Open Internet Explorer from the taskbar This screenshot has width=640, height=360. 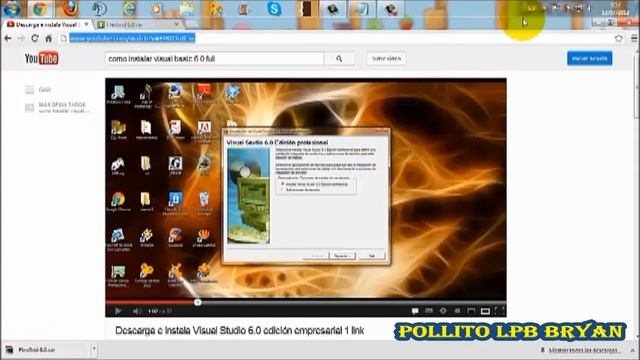(129, 9)
